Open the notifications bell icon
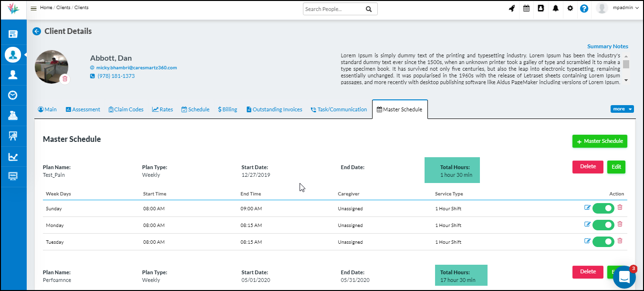Image resolution: width=644 pixels, height=291 pixels. click(x=555, y=9)
